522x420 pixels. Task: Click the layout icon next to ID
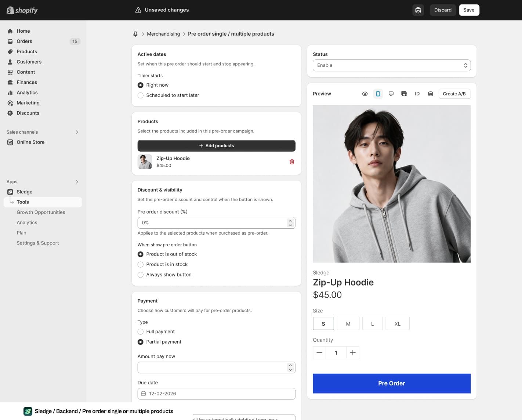(x=404, y=94)
